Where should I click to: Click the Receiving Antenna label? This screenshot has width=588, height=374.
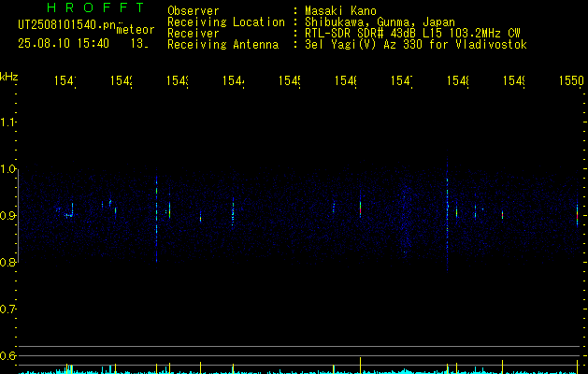click(x=223, y=45)
